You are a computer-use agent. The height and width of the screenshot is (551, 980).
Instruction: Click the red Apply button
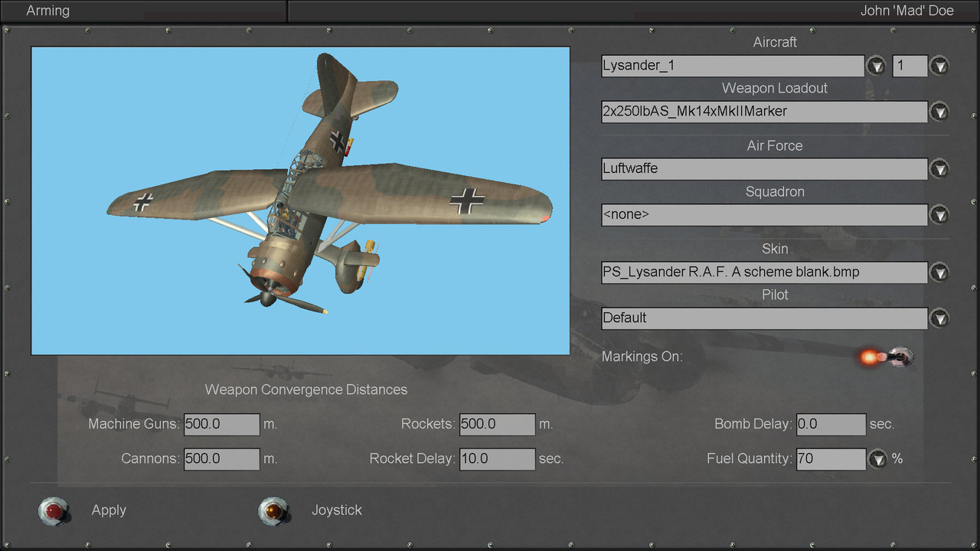pos(54,510)
